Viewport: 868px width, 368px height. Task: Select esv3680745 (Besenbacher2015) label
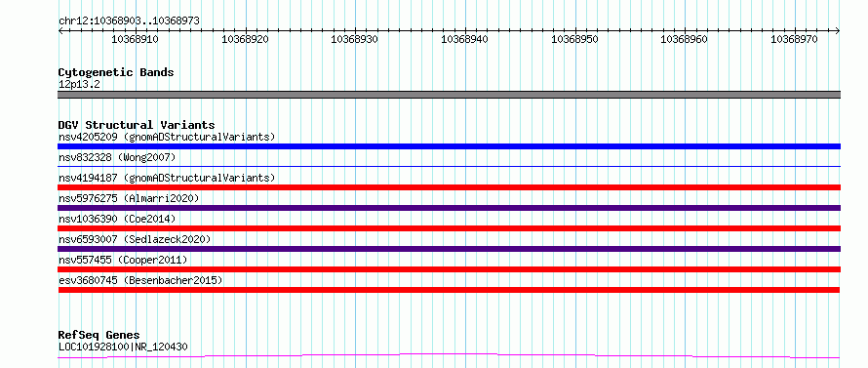tap(140, 280)
